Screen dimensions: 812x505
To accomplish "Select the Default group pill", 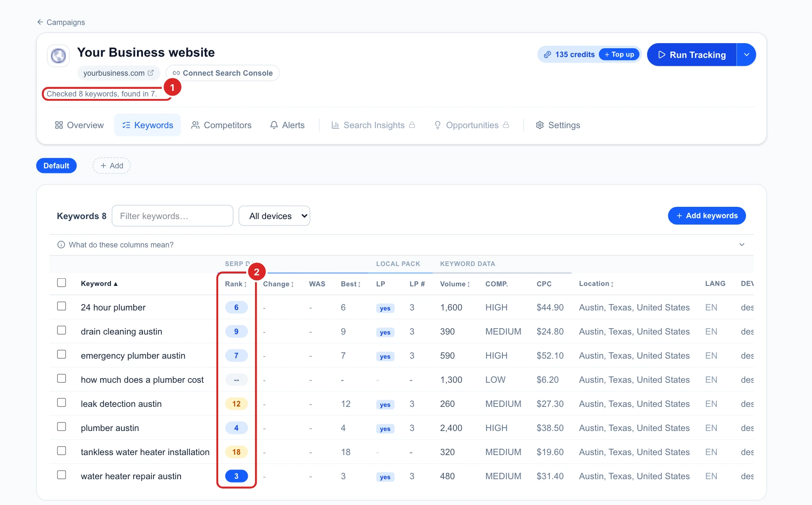I will click(x=56, y=165).
